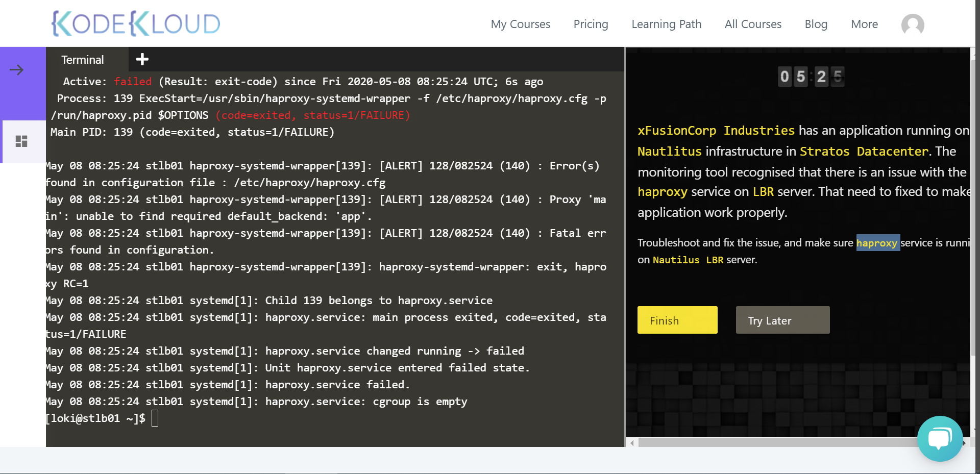This screenshot has height=474, width=980.
Task: Click the 'Child 139 belongs to haproxy.service' line
Action: (x=269, y=301)
